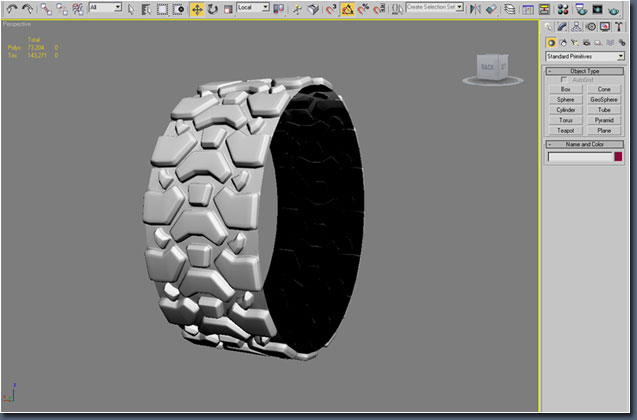Image resolution: width=637 pixels, height=420 pixels.
Task: Collapse the Name and Color rollout
Action: point(585,144)
